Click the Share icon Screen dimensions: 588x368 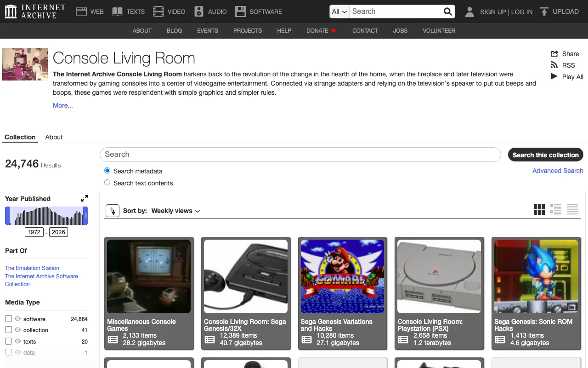tap(554, 54)
